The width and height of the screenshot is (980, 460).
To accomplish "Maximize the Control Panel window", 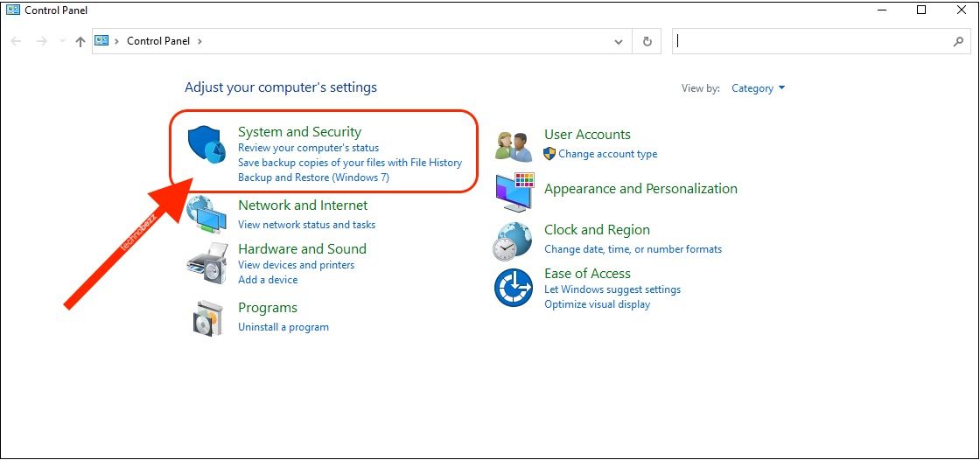I will (x=921, y=10).
